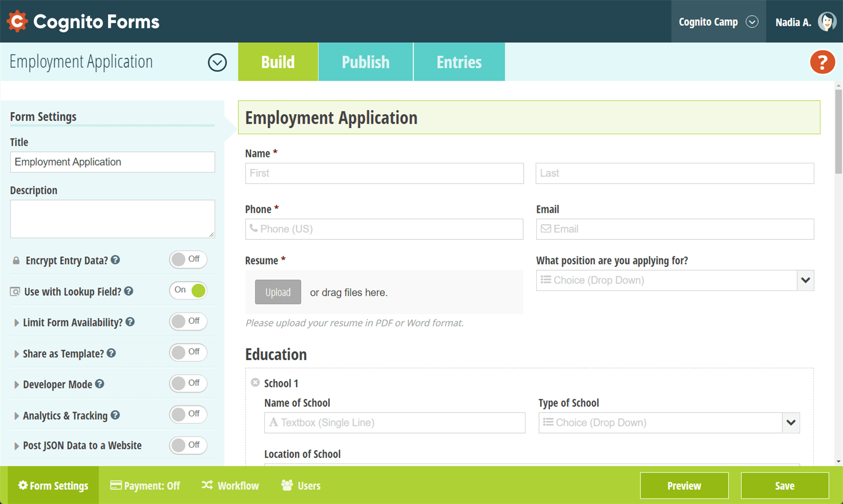Turn off Use with Lookup Field toggle

188,290
